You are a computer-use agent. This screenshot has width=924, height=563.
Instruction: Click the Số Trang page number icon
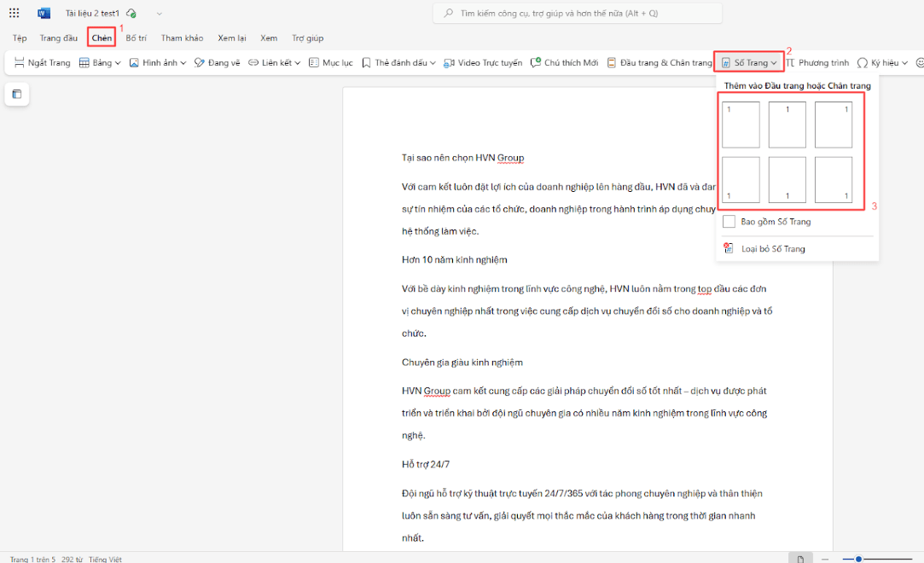pyautogui.click(x=726, y=63)
